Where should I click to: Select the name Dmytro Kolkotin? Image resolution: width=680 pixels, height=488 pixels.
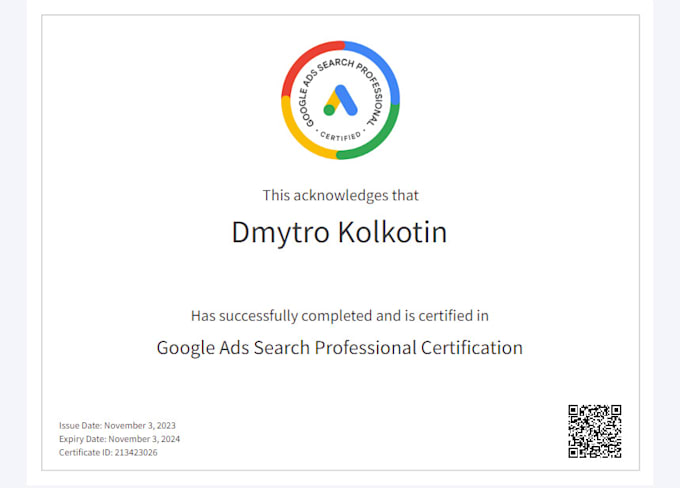coord(339,233)
